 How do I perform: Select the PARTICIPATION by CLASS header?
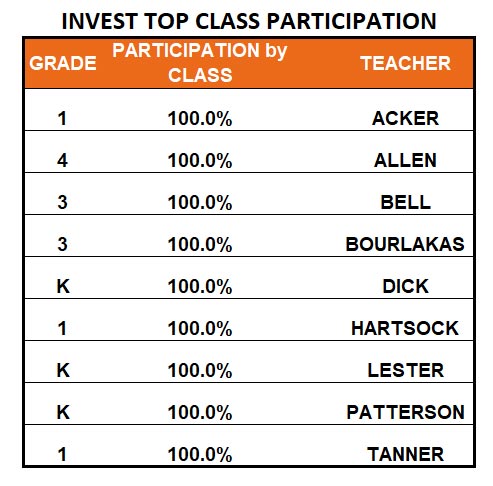tap(200, 63)
